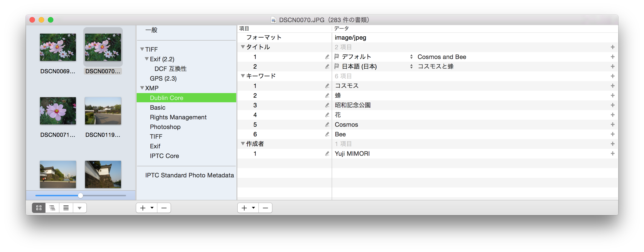Click the 項目 column header
The height and width of the screenshot is (252, 644).
coord(284,29)
